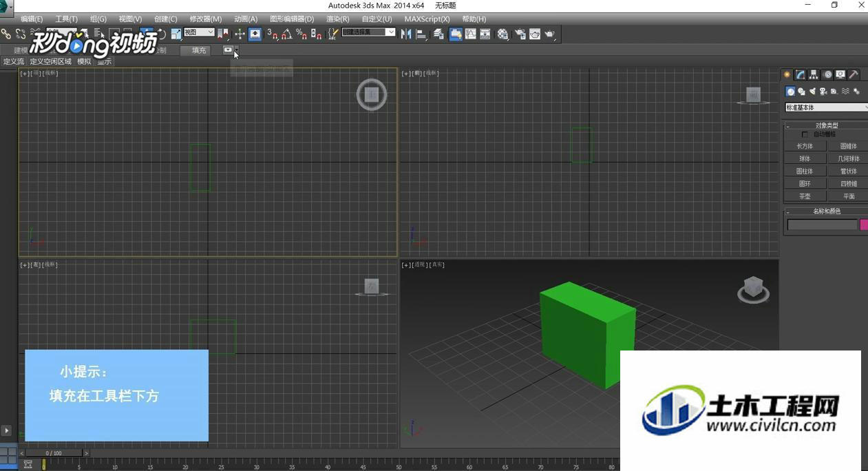Switch to the Motion command panel tab

coord(827,74)
